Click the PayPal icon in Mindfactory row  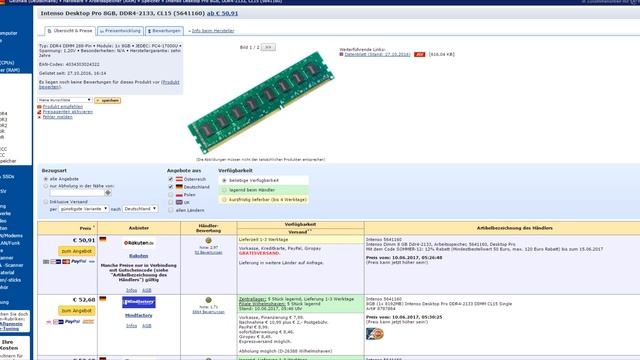73,322
